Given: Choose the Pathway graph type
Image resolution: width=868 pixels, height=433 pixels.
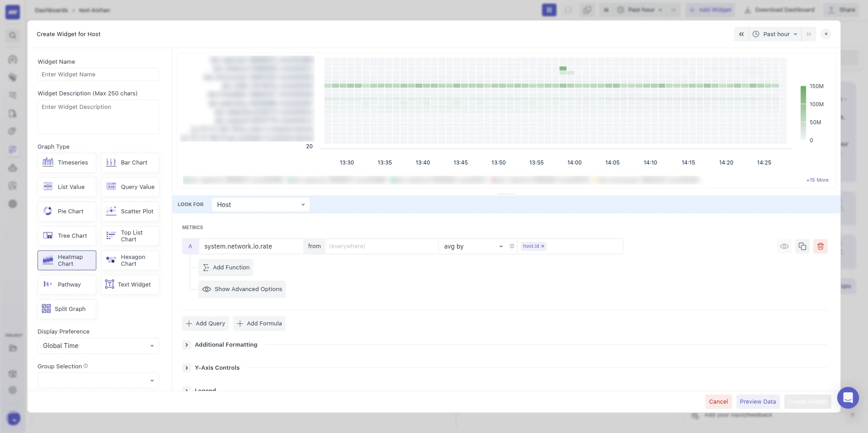Looking at the screenshot, I should tap(66, 285).
